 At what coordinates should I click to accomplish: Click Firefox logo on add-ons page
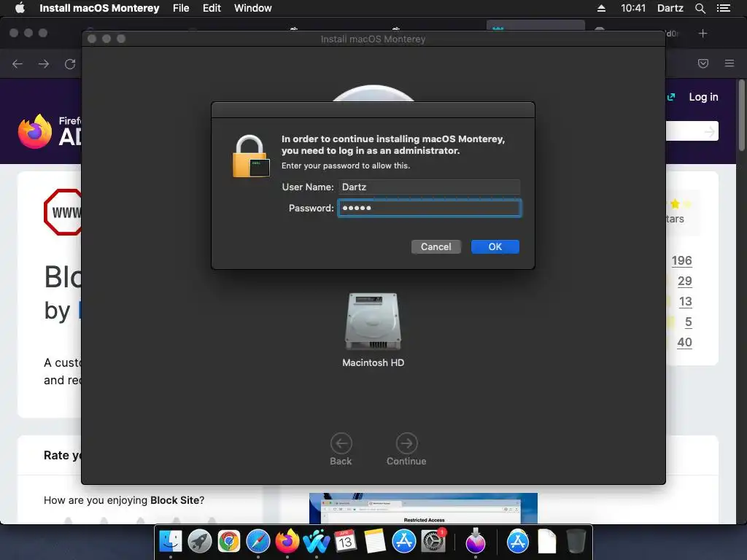[35, 132]
